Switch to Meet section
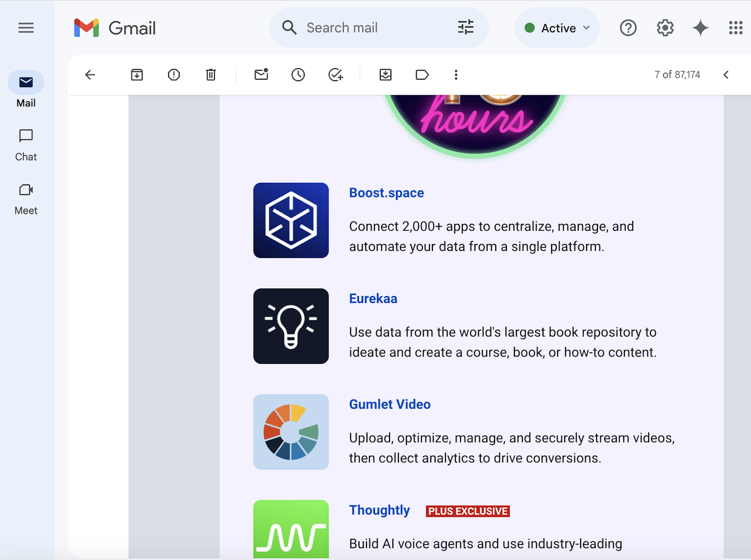Viewport: 751px width, 560px height. [x=26, y=199]
